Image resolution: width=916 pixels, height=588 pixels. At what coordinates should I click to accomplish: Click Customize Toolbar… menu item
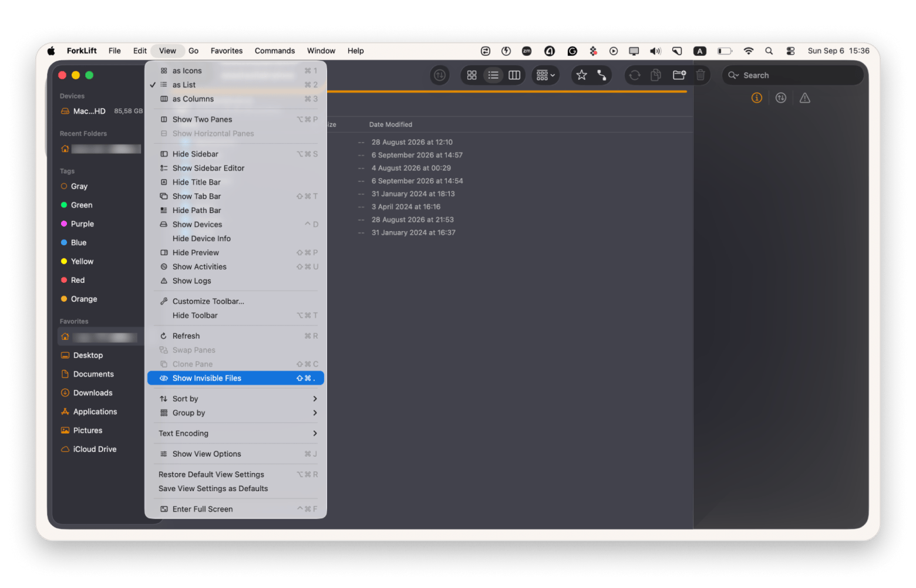pyautogui.click(x=235, y=302)
